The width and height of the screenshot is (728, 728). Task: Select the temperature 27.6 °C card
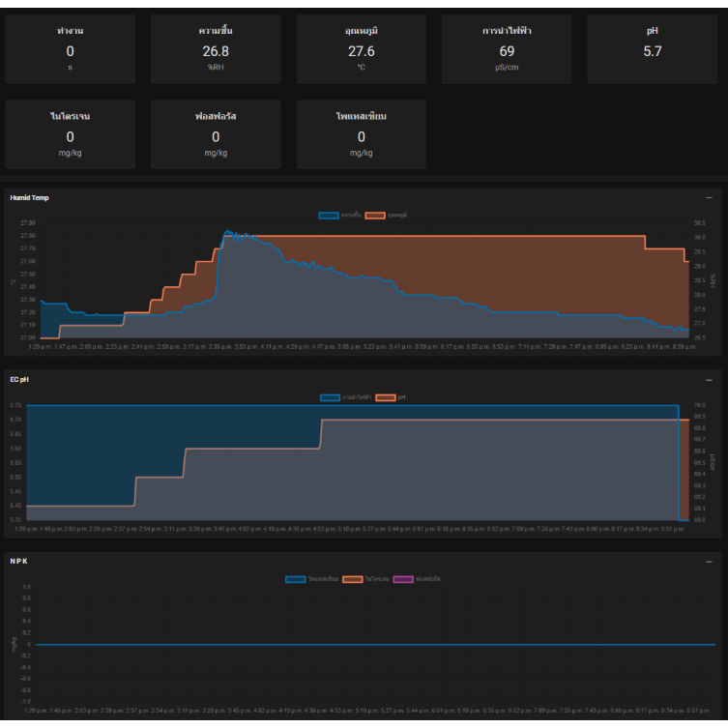(x=361, y=49)
